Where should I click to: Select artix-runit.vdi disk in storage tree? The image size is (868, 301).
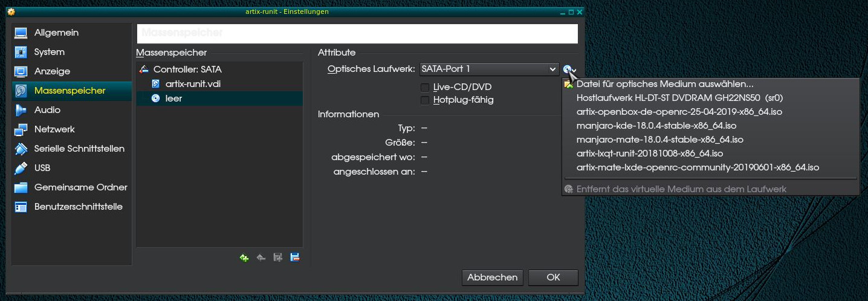193,84
